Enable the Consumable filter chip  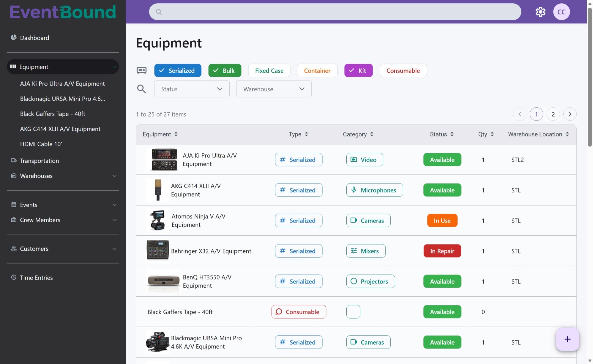403,70
